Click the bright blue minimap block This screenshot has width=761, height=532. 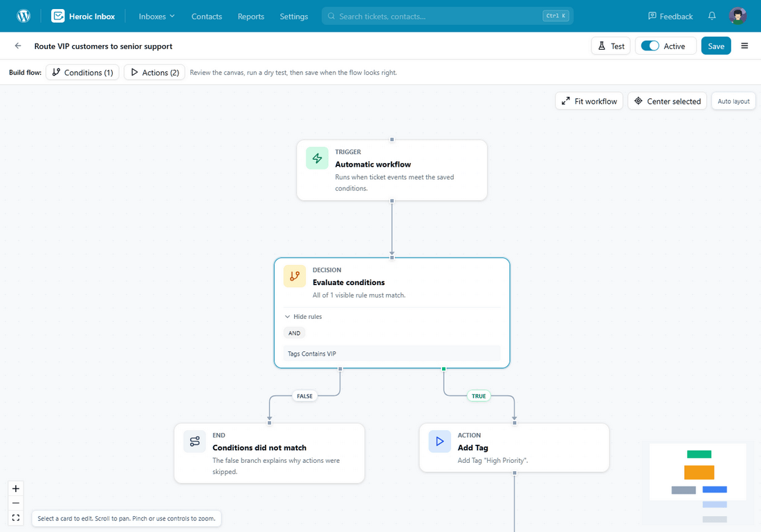(715, 490)
